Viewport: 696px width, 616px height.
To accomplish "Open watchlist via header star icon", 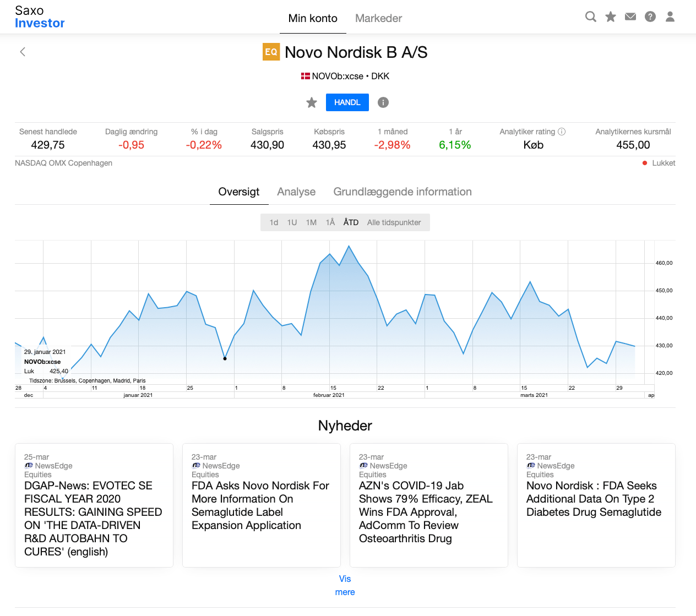I will pyautogui.click(x=611, y=17).
